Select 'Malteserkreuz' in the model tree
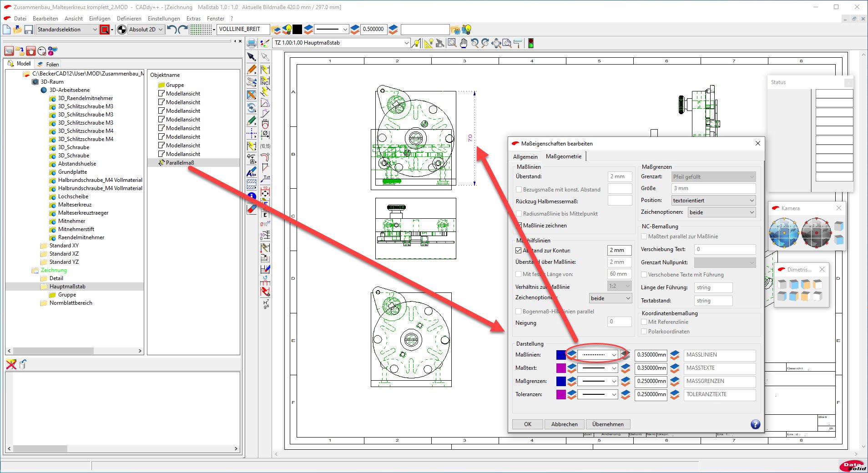This screenshot has width=868, height=473. coord(75,205)
